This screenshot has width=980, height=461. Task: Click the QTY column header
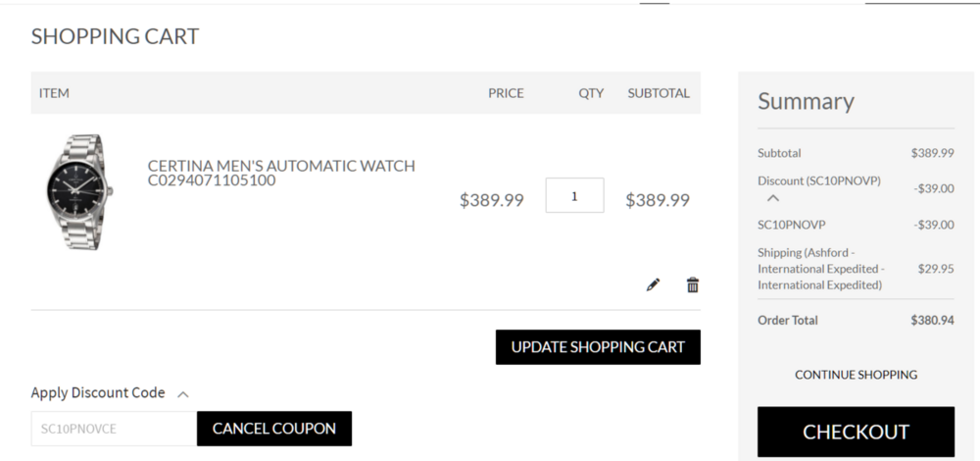tap(591, 93)
